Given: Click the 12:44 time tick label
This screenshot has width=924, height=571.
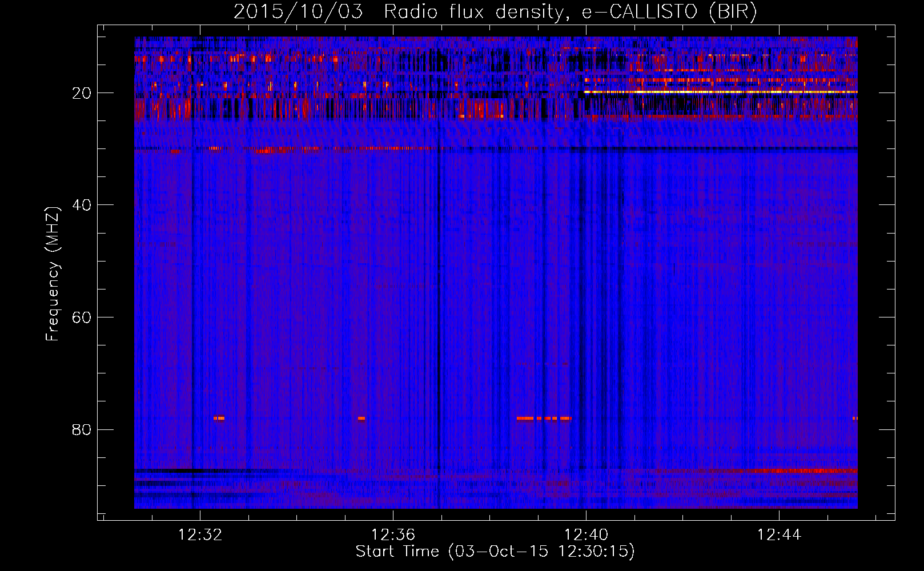Looking at the screenshot, I should pyautogui.click(x=779, y=535).
